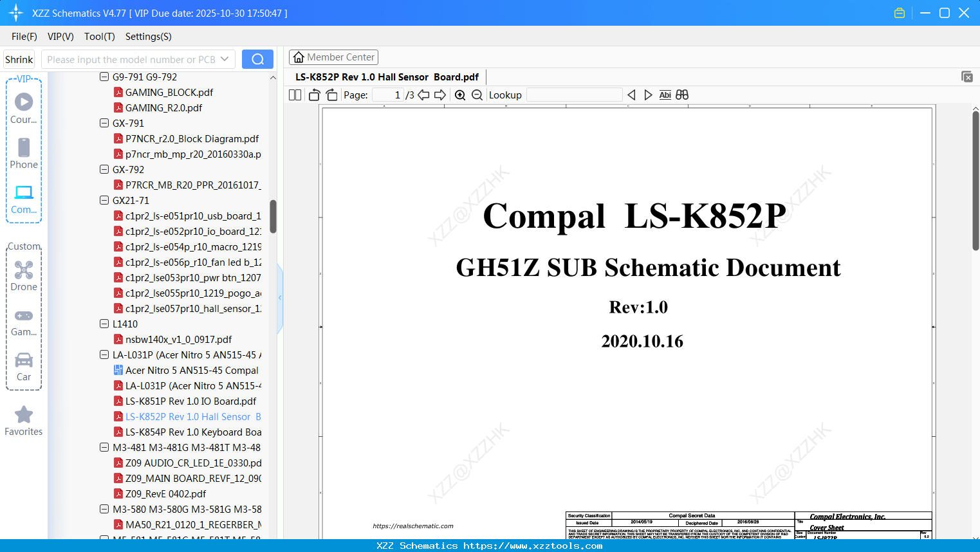Click the document viewer scrollbar thumb
This screenshot has height=552, width=980.
(975, 181)
